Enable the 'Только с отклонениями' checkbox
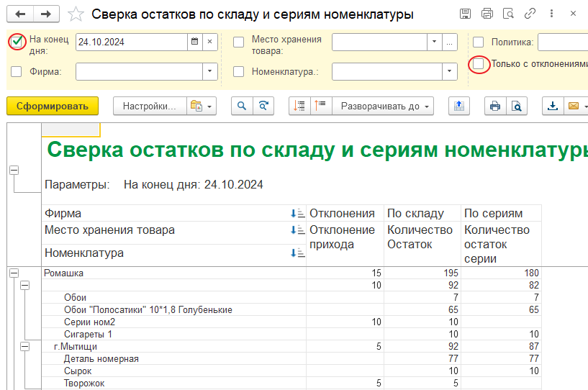 coord(479,64)
